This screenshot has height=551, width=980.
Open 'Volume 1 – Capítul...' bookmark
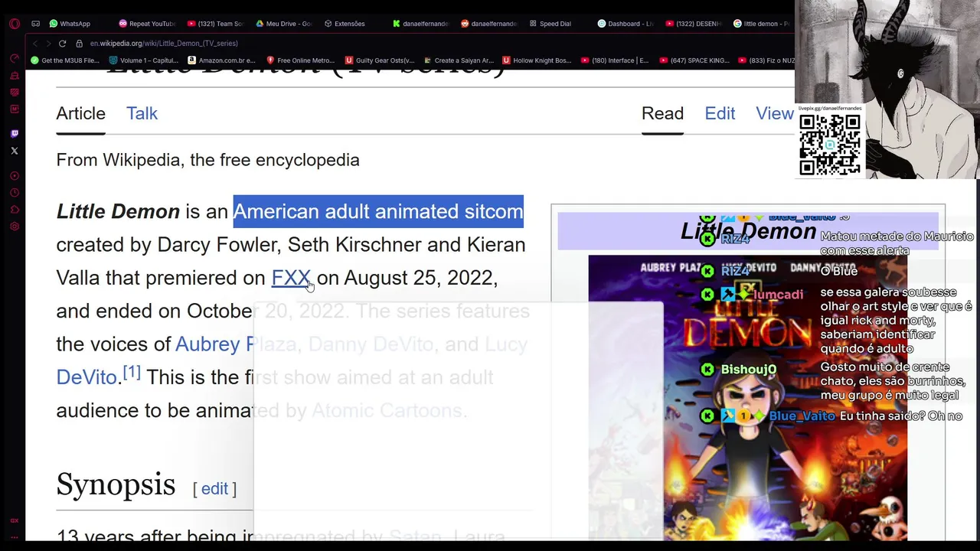tap(144, 60)
